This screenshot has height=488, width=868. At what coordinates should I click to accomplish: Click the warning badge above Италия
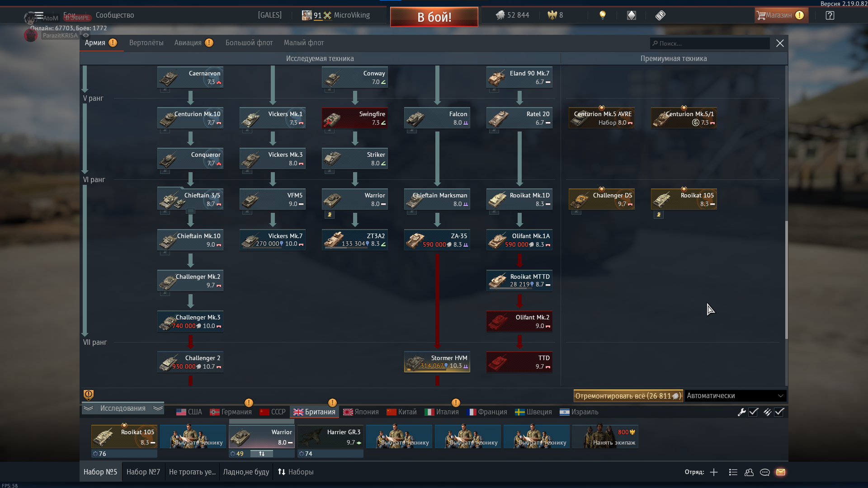[x=456, y=403]
